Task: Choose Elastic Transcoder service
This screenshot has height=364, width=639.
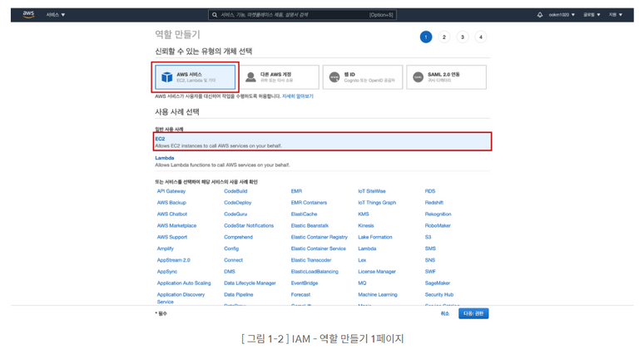Action: tap(311, 260)
